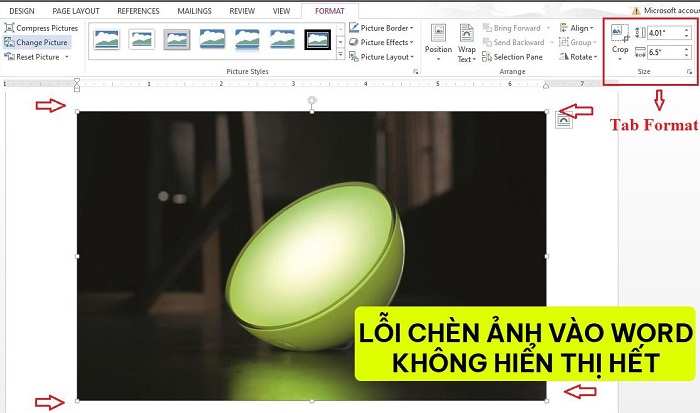Click the top-right picture sizing handle
This screenshot has width=700, height=413.
(547, 112)
